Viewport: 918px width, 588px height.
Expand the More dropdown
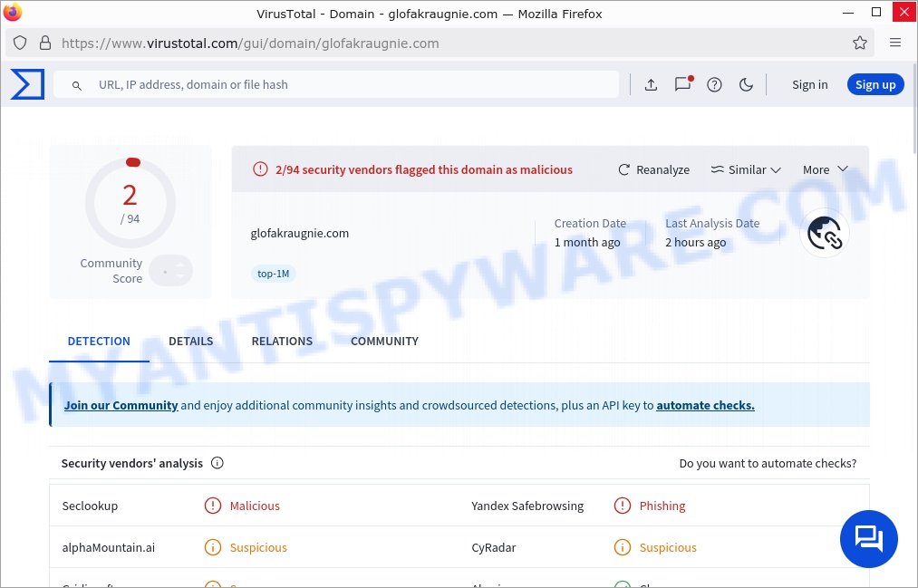point(826,169)
